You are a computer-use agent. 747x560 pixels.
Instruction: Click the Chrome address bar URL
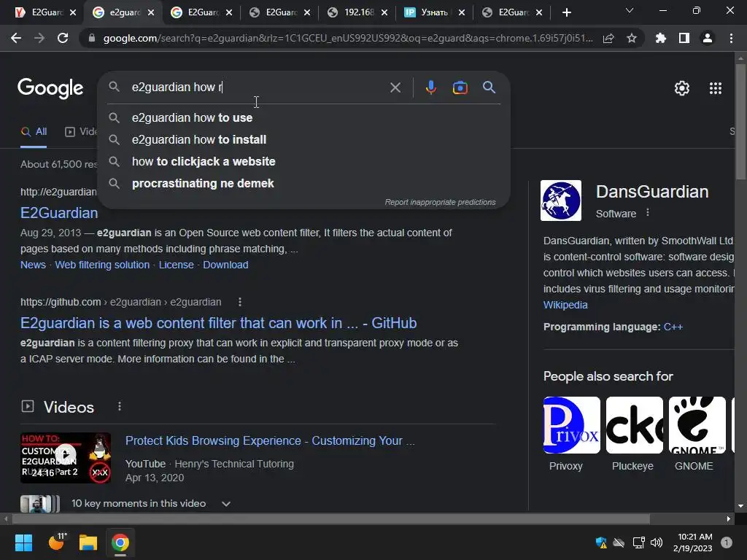(x=348, y=38)
